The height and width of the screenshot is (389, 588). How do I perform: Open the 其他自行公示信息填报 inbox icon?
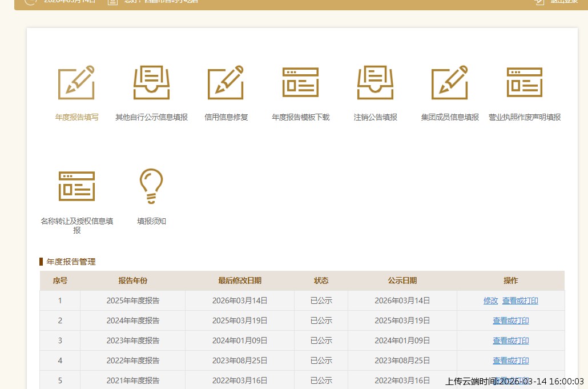point(151,83)
